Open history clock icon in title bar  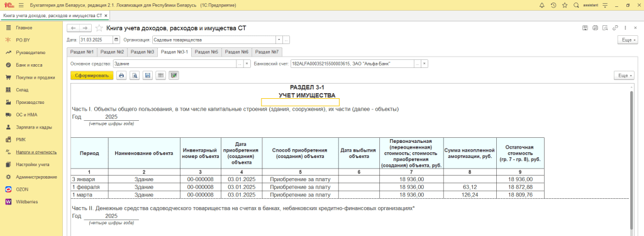click(553, 5)
